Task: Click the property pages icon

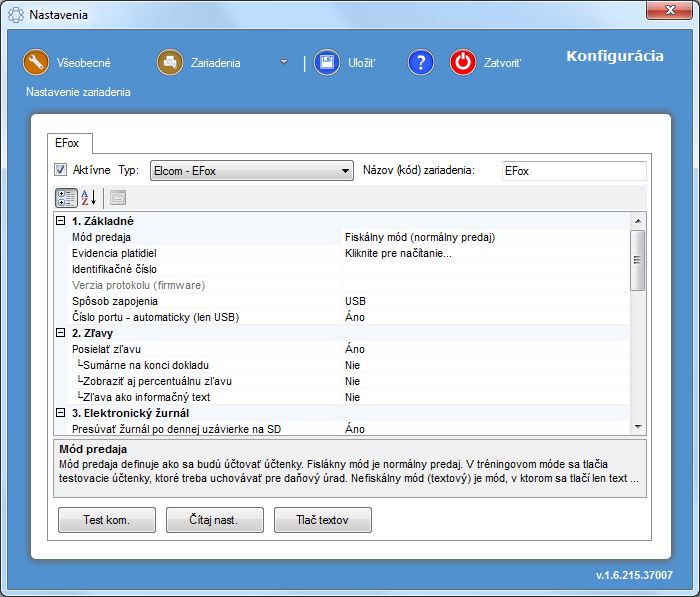Action: [x=118, y=197]
